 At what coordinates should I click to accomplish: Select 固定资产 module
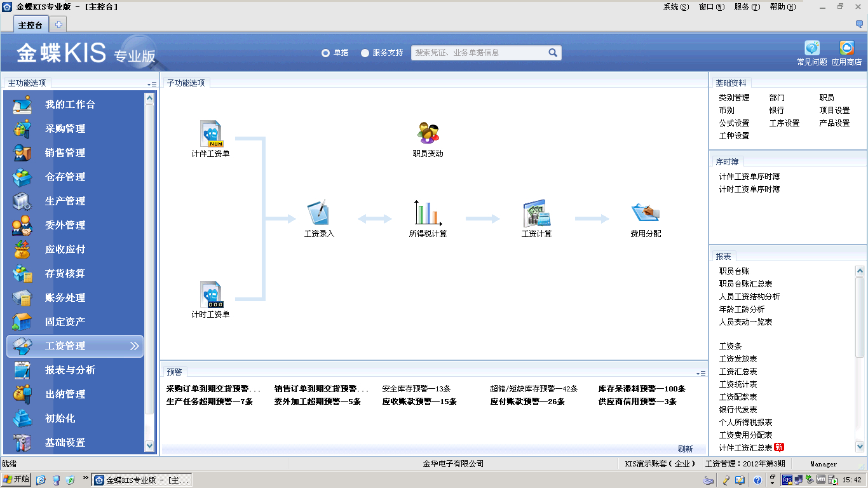65,322
